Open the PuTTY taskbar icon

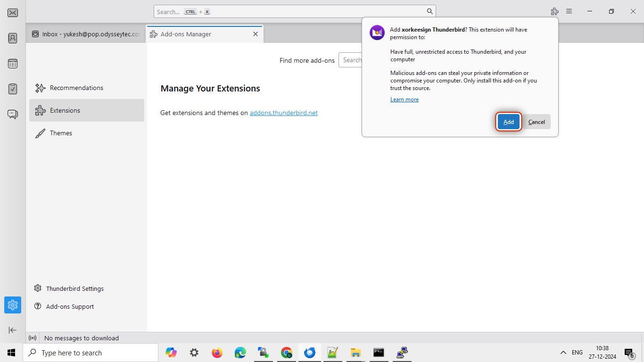click(x=402, y=353)
